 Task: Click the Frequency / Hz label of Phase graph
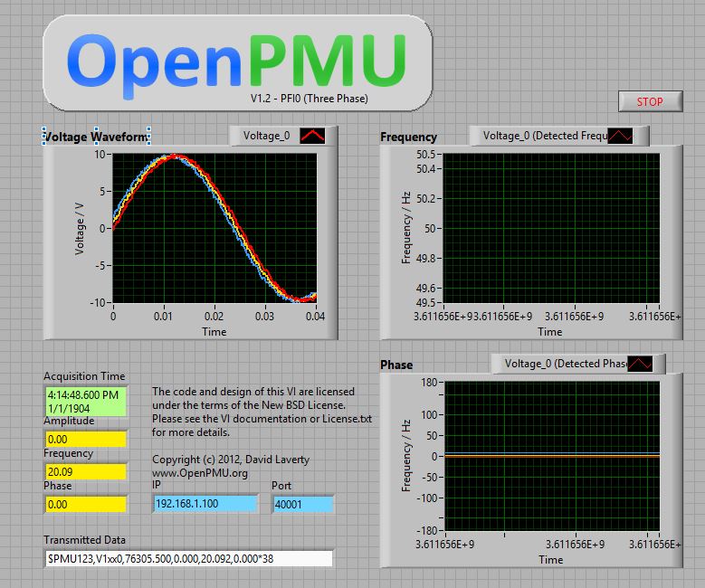click(x=406, y=455)
